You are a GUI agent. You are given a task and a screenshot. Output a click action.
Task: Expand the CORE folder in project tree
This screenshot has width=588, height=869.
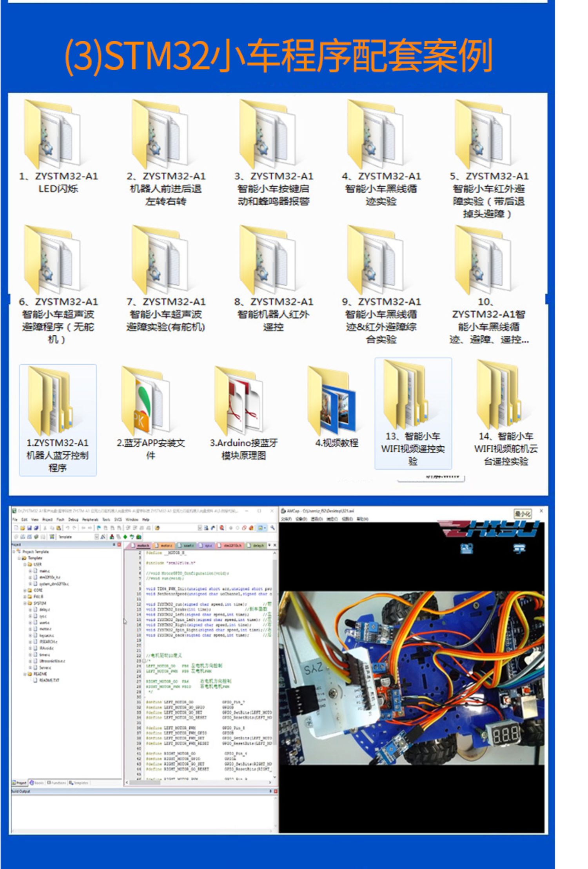point(25,590)
